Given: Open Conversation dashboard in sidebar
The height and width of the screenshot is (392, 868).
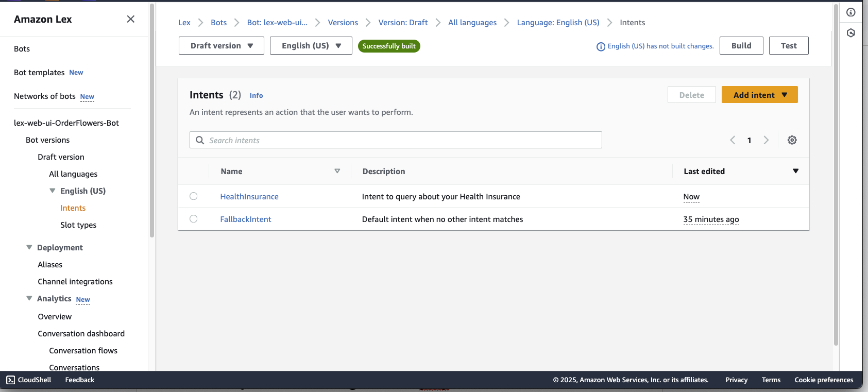Looking at the screenshot, I should 81,334.
